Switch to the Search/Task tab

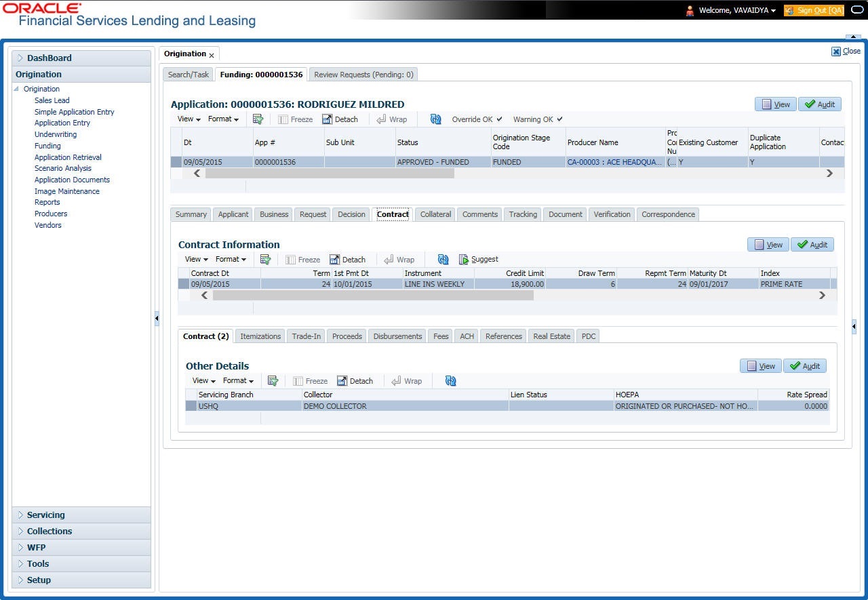189,75
